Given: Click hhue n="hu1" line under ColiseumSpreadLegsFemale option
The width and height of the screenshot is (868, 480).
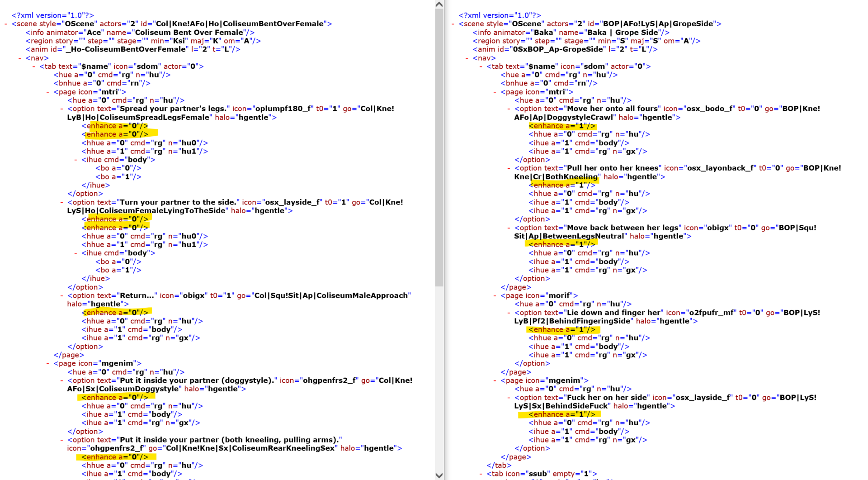Looking at the screenshot, I should [145, 151].
